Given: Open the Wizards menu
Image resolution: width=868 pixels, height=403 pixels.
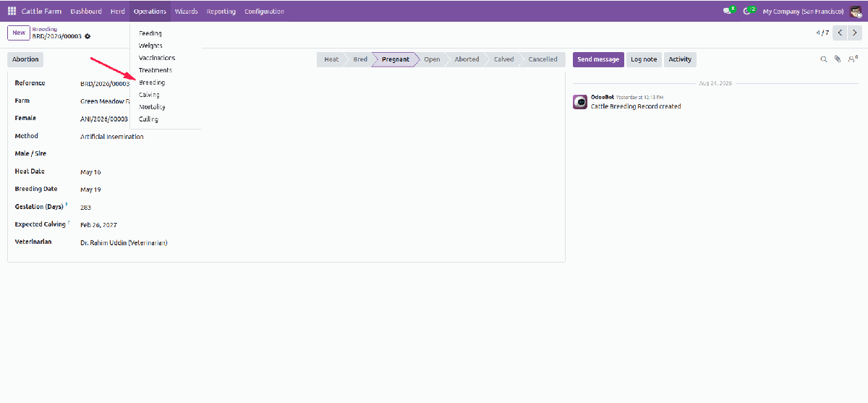Looking at the screenshot, I should click(186, 12).
